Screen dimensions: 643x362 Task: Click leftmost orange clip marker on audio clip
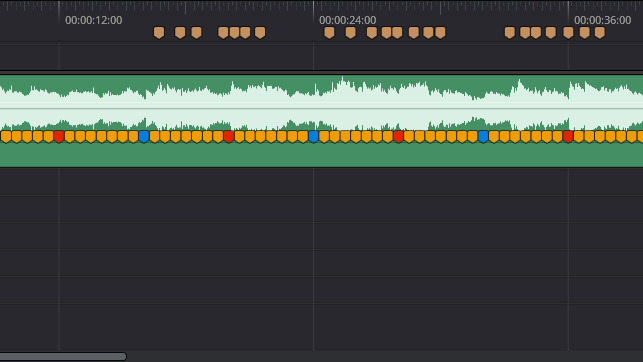pos(6,137)
